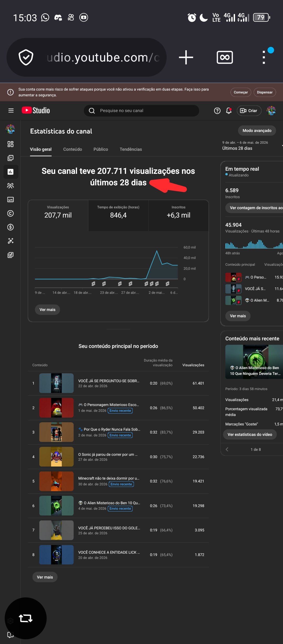Open the Community people icon in sidebar
The image size is (283, 644).
pyautogui.click(x=10, y=186)
